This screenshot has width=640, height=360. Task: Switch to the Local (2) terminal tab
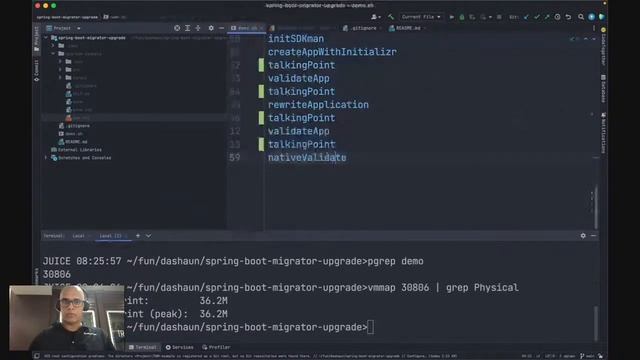click(111, 236)
